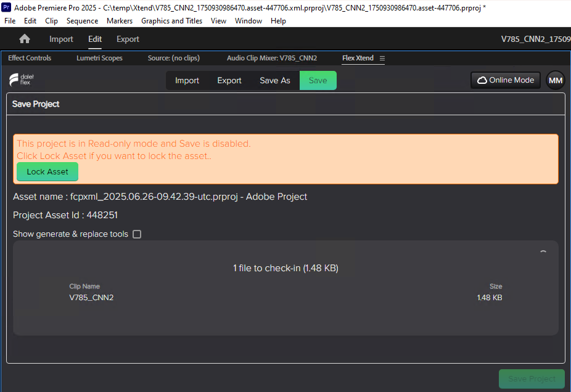Select the Flex Xtend panel tab
Image resolution: width=571 pixels, height=392 pixels.
tap(358, 58)
